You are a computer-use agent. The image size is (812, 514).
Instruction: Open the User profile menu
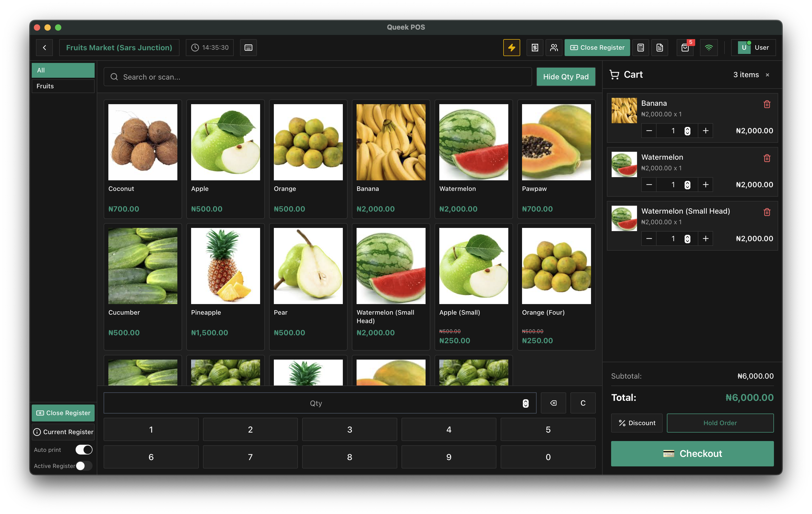click(x=753, y=48)
